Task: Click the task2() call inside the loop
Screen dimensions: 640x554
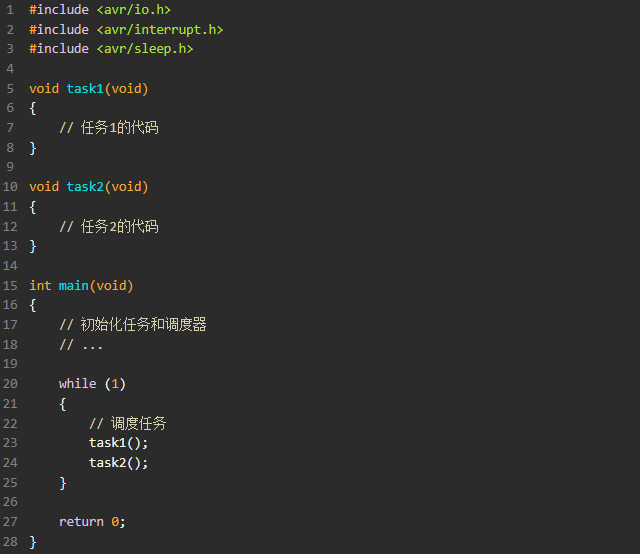Action: click(x=118, y=463)
